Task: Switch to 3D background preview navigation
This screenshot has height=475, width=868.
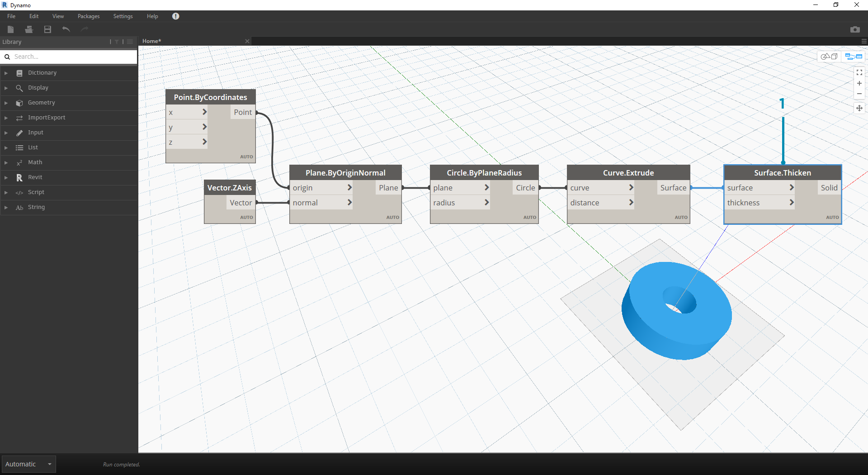Action: [829, 57]
